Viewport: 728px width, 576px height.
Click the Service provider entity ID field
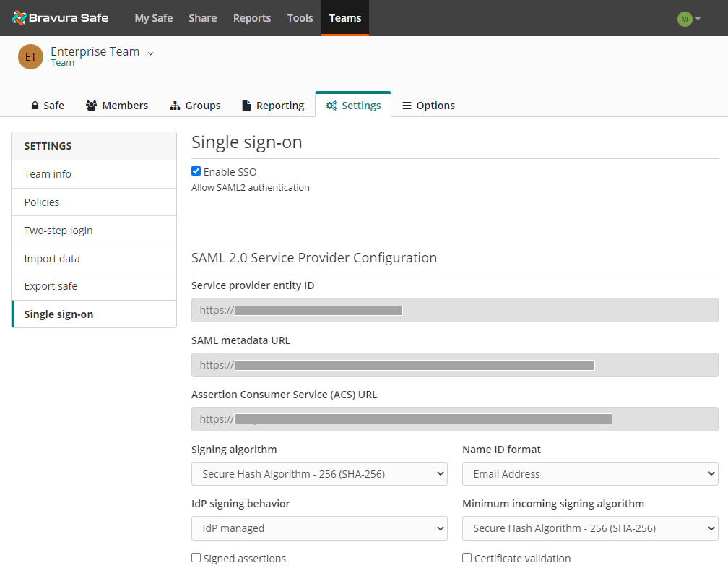[454, 310]
